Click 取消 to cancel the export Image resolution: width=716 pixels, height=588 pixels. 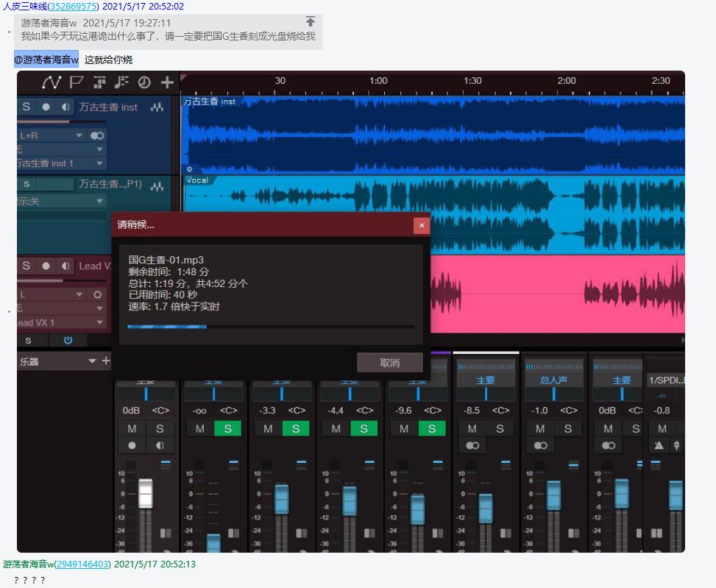click(389, 363)
